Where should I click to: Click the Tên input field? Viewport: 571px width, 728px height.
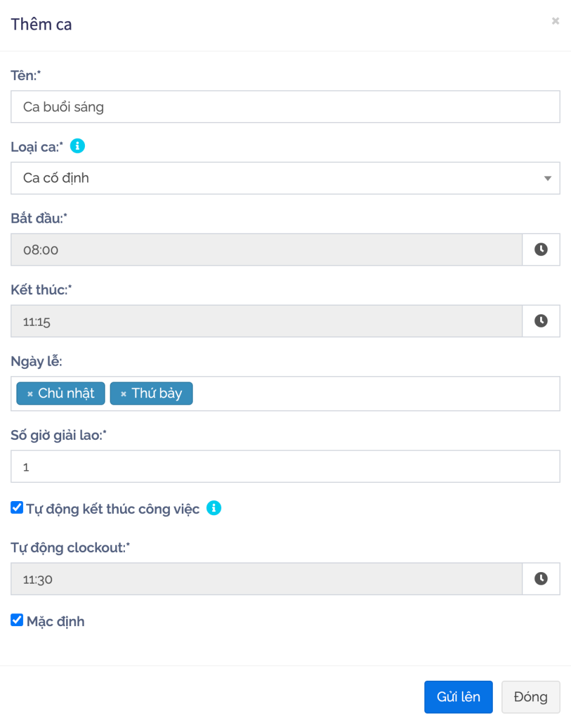[285, 107]
